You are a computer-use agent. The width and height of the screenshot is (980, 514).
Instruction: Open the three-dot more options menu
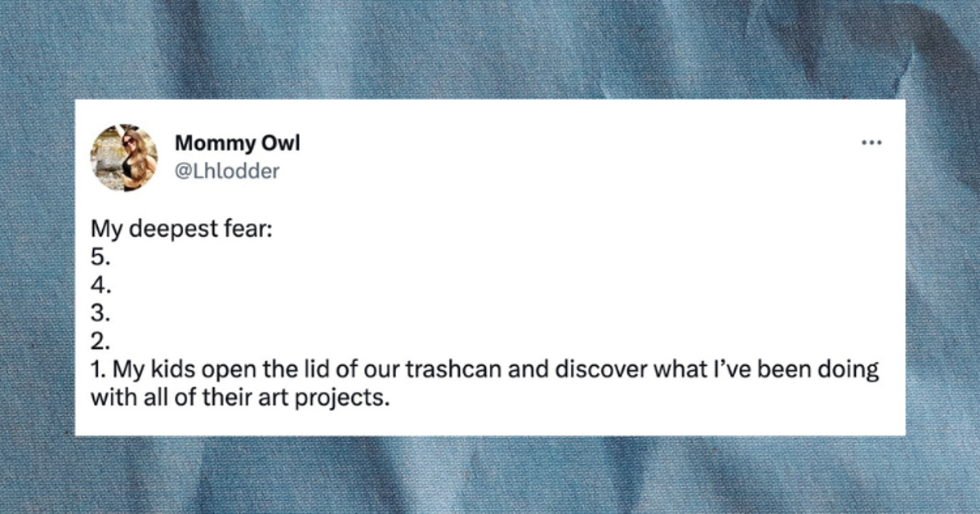(x=871, y=143)
